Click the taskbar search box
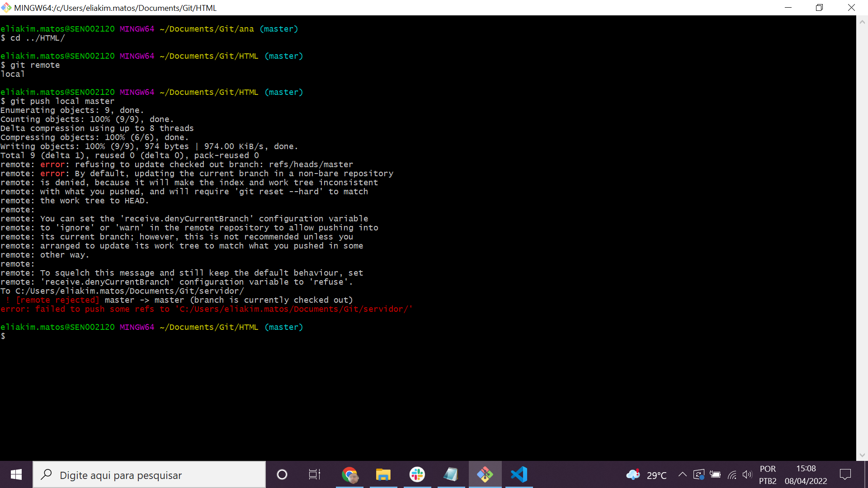Screen dimensions: 868x488 click(x=149, y=474)
